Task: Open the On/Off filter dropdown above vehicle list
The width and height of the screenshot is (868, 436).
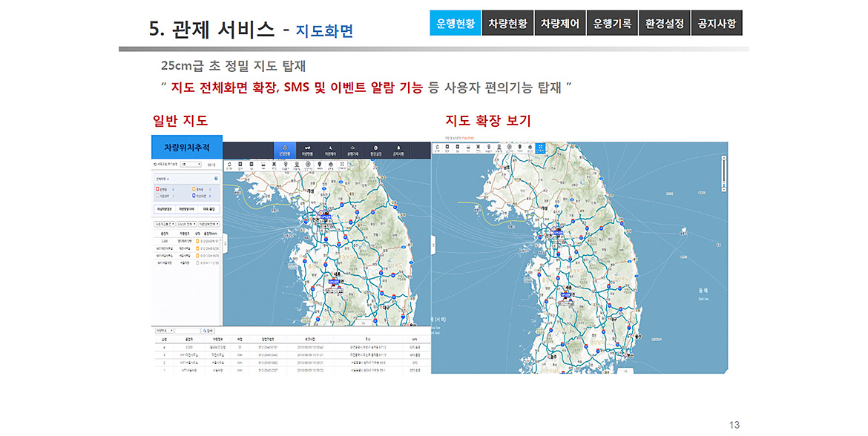Action: pyautogui.click(x=186, y=223)
